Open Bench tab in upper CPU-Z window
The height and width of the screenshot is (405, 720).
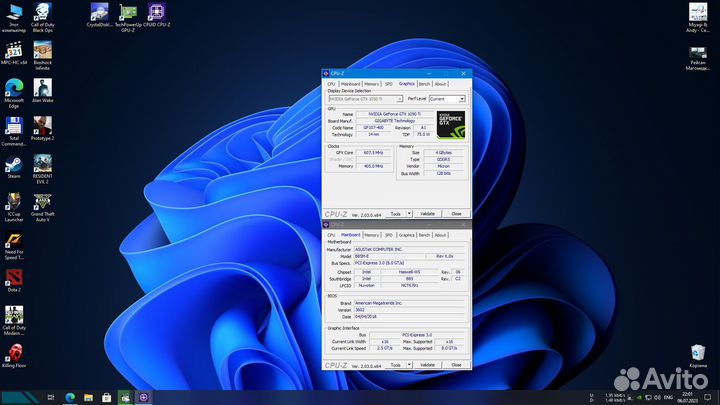pyautogui.click(x=424, y=84)
